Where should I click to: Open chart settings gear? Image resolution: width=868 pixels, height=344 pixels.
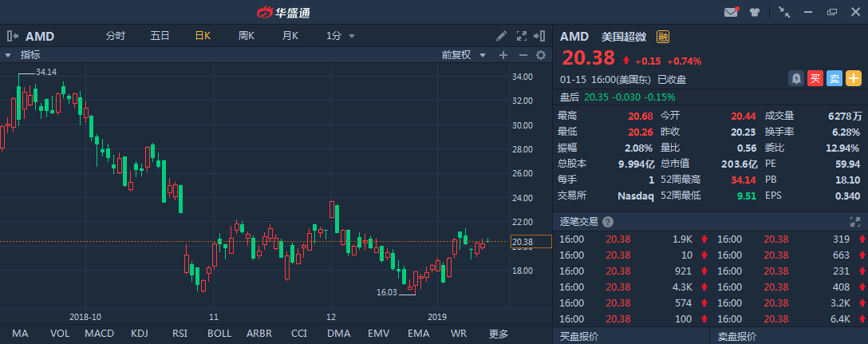click(x=541, y=55)
